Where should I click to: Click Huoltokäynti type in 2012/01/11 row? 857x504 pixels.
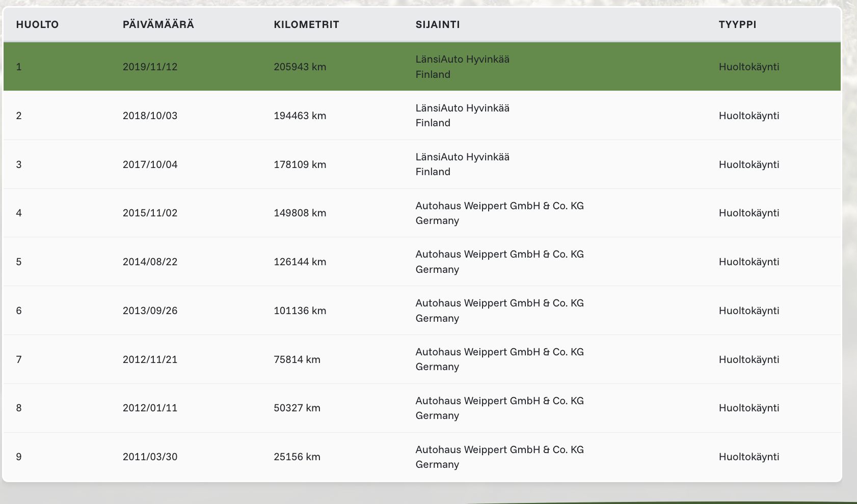pyautogui.click(x=749, y=408)
